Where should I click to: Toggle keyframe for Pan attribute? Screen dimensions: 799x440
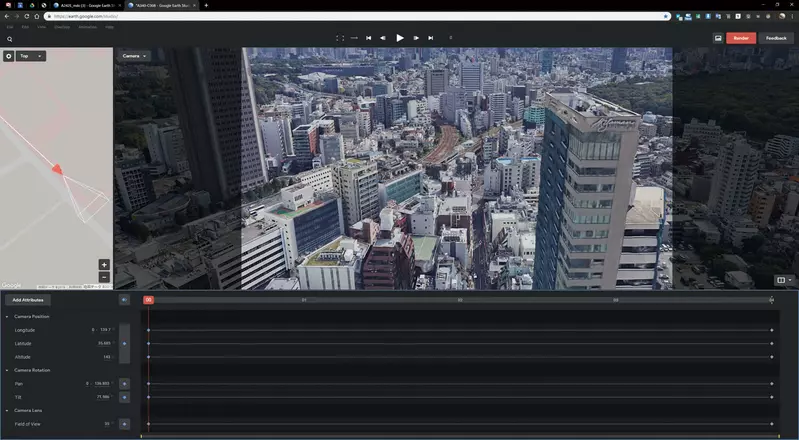click(x=124, y=383)
